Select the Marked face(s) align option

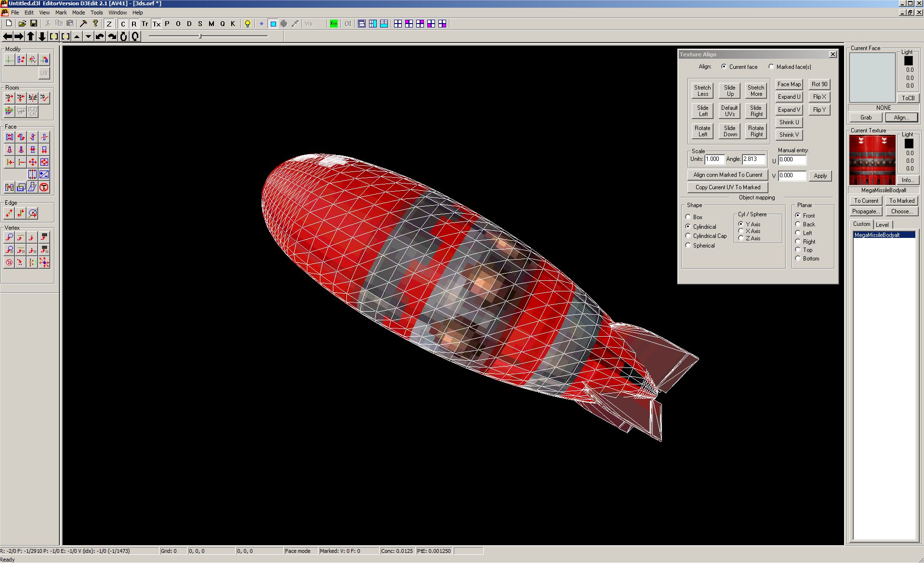click(x=771, y=67)
